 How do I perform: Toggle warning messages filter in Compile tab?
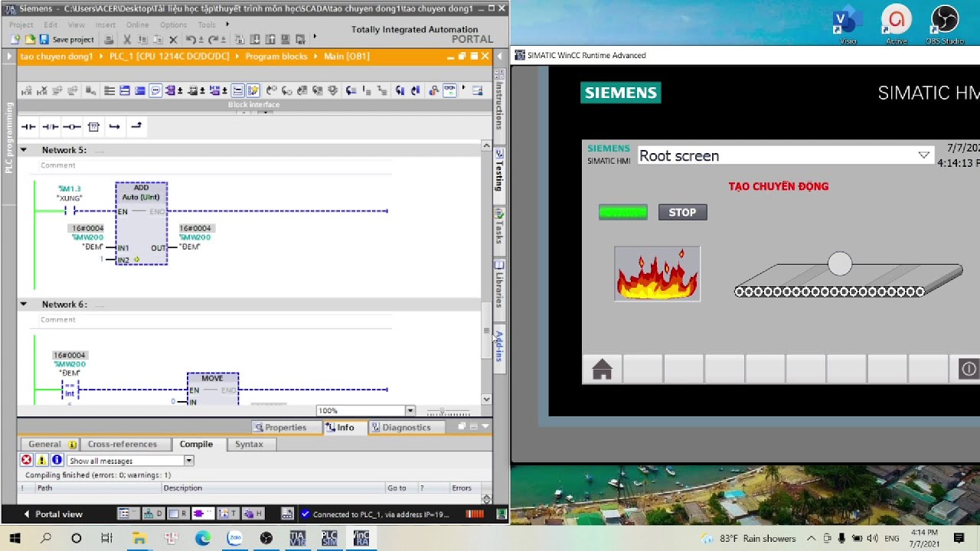tap(41, 460)
